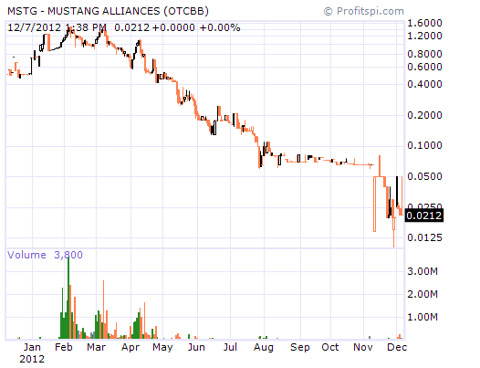Image resolution: width=480 pixels, height=368 pixels.
Task: Select the Dec month label on time axis
Action: point(397,347)
